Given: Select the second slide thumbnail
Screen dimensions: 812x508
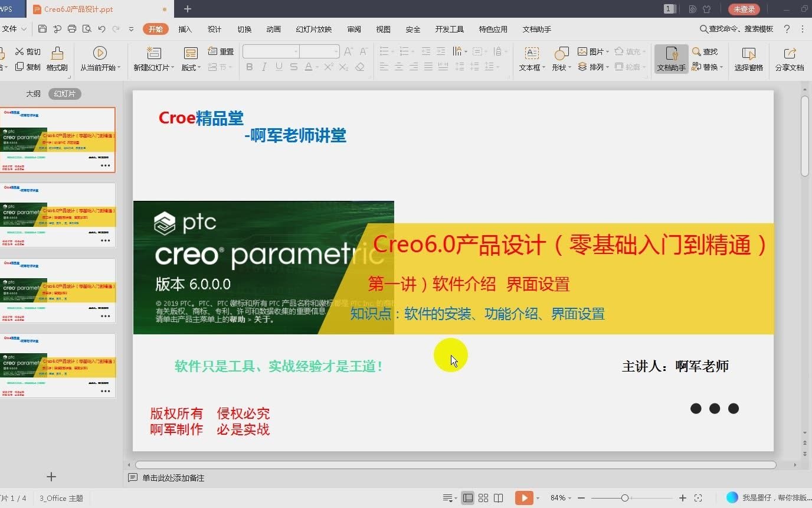Looking at the screenshot, I should pos(58,216).
